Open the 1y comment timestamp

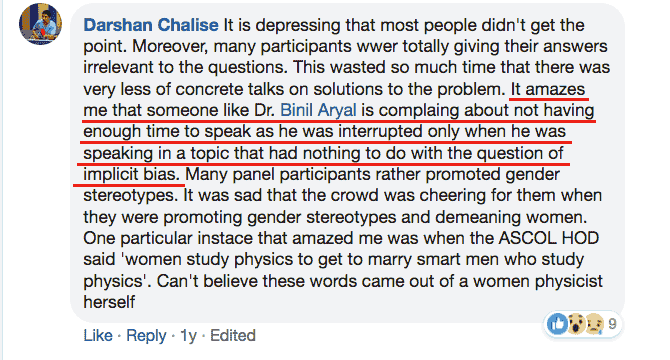pos(188,336)
